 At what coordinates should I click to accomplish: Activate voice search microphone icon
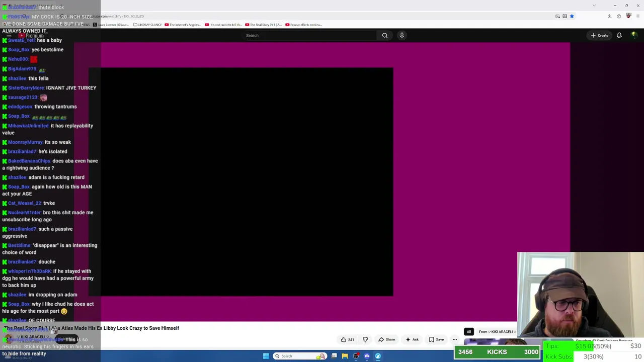pos(401,35)
